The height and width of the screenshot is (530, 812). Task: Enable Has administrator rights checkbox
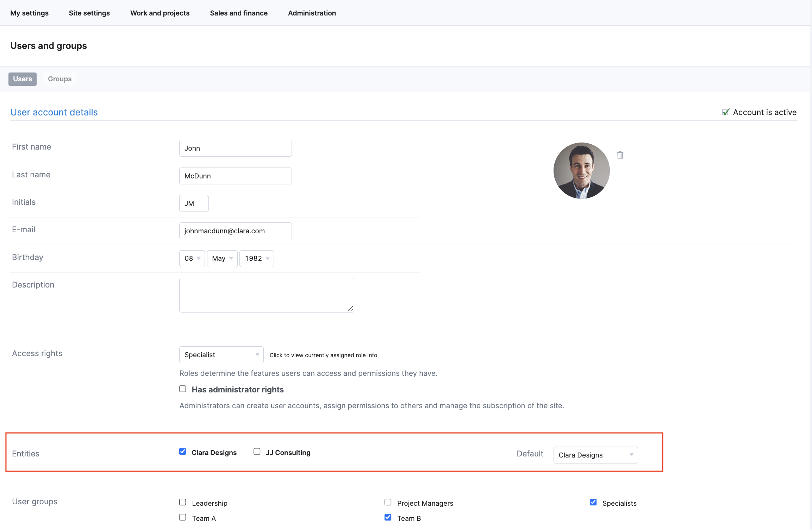pyautogui.click(x=182, y=389)
